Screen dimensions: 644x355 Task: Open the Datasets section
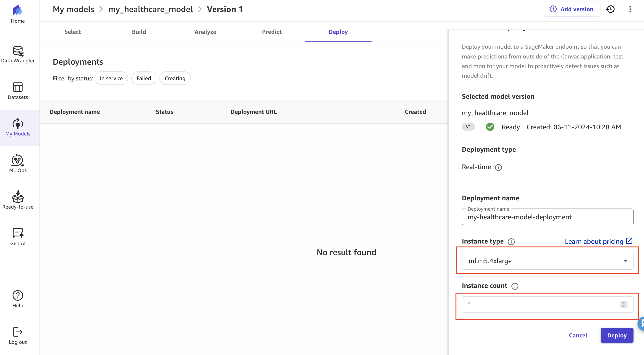click(18, 91)
